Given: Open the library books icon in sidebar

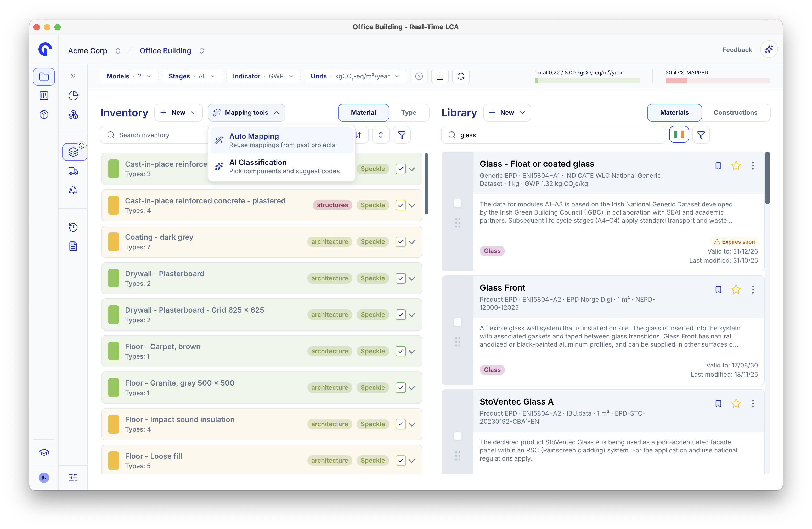Looking at the screenshot, I should tap(44, 96).
